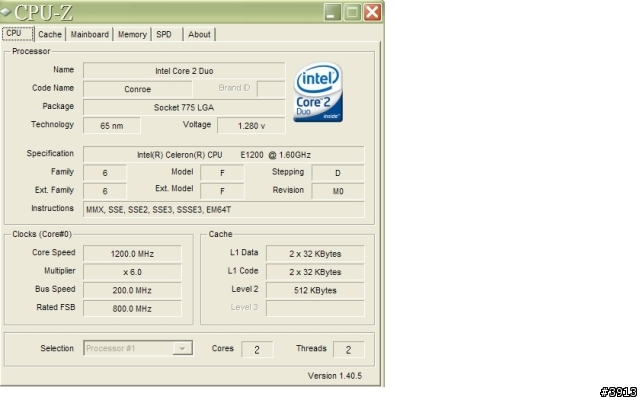Switch to the CPU tab
Image resolution: width=640 pixels, height=400 pixels.
[18, 33]
